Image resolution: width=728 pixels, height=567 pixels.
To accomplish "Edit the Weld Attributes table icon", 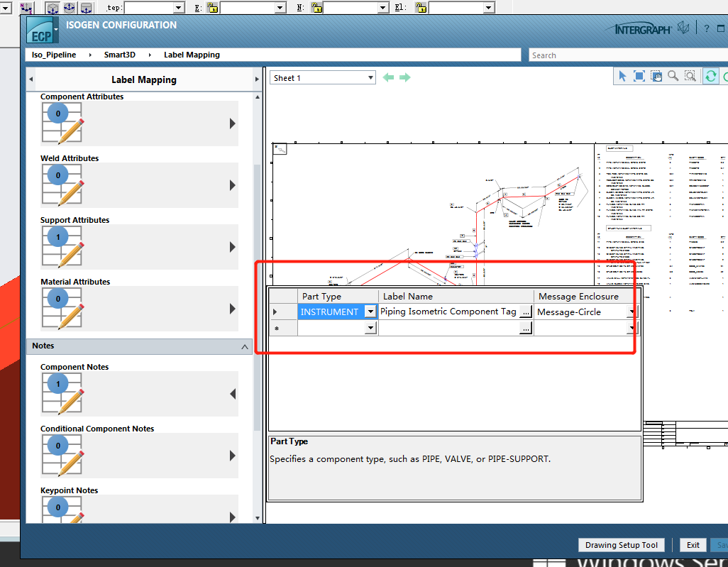I will click(x=62, y=185).
